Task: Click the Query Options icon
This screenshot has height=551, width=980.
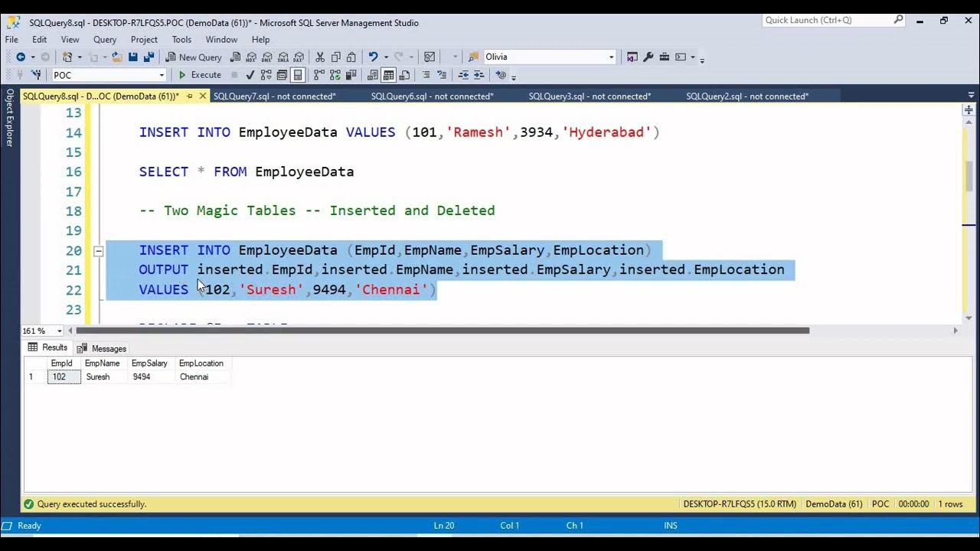Action: (282, 75)
